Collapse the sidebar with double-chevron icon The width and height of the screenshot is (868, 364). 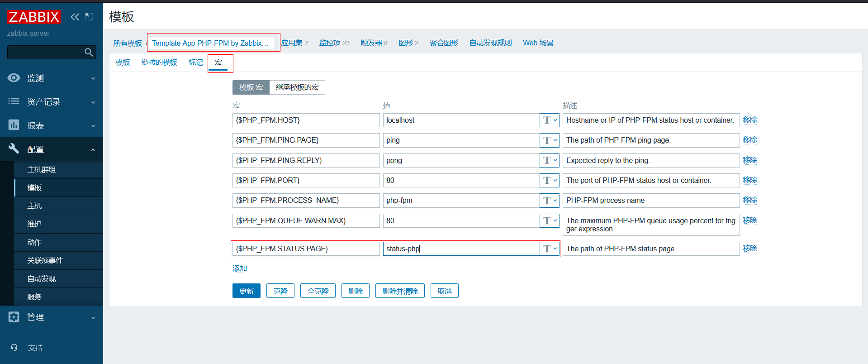pos(75,17)
